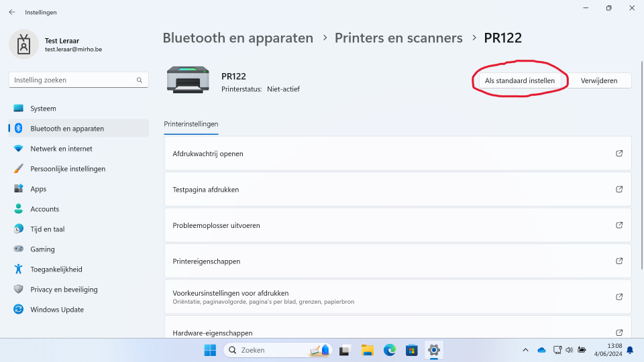Screen dimensions: 644x362
Task: Open Toegankelijkheid settings
Action: click(x=56, y=269)
